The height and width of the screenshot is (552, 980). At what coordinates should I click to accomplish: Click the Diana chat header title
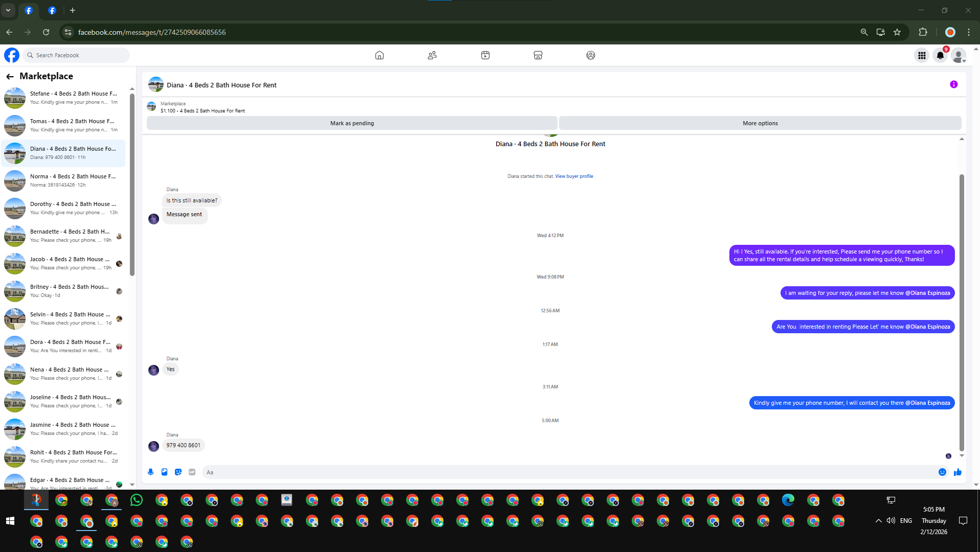[221, 85]
